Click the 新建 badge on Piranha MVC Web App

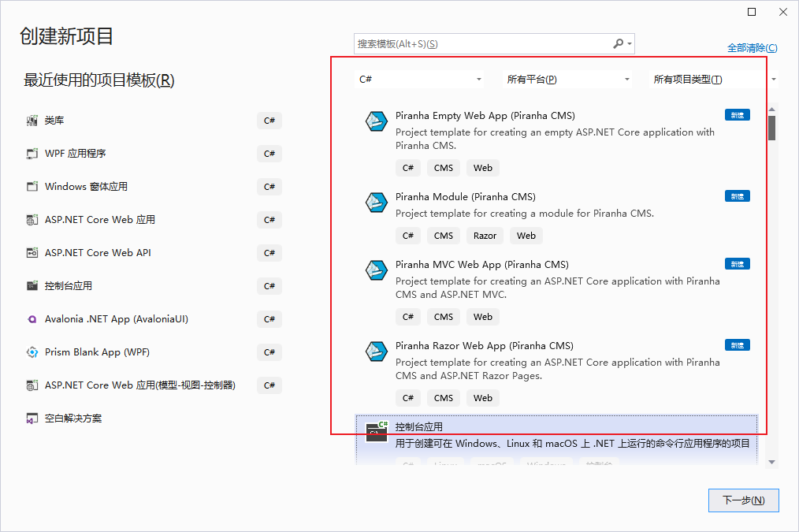738,264
